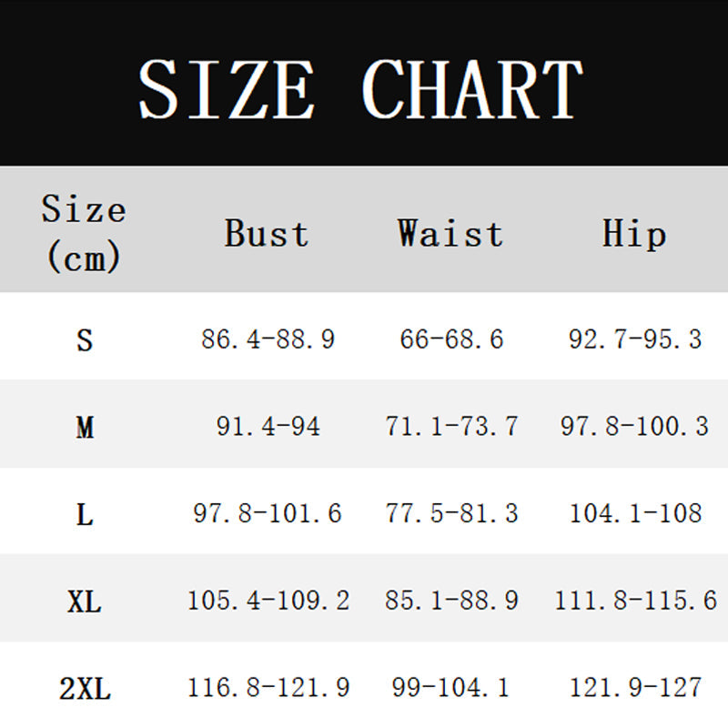The image size is (728, 728).
Task: Click hip value 121.9-127 for size 2XL
Action: tap(635, 688)
